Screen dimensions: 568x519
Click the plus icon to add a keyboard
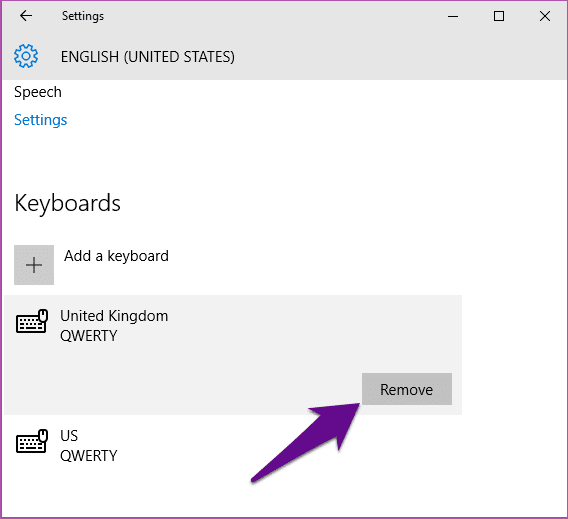click(34, 265)
